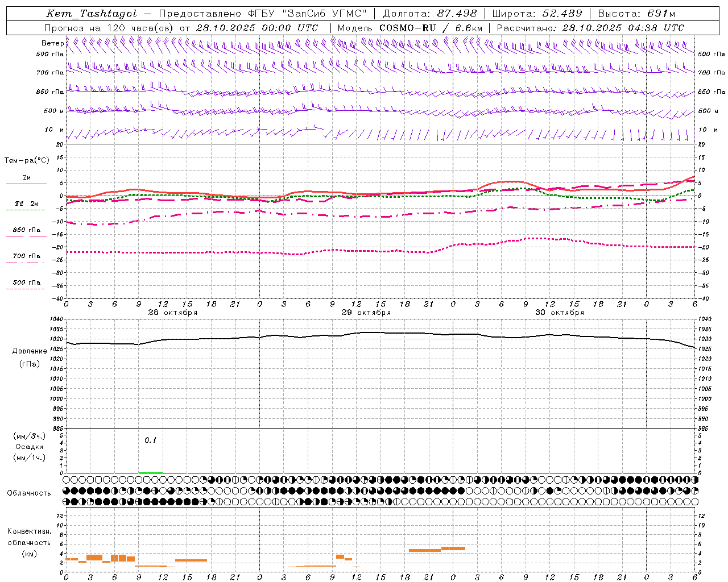728x582 pixels.
Task: Click the station title Kem_Tashtagol
Action: pyautogui.click(x=92, y=14)
